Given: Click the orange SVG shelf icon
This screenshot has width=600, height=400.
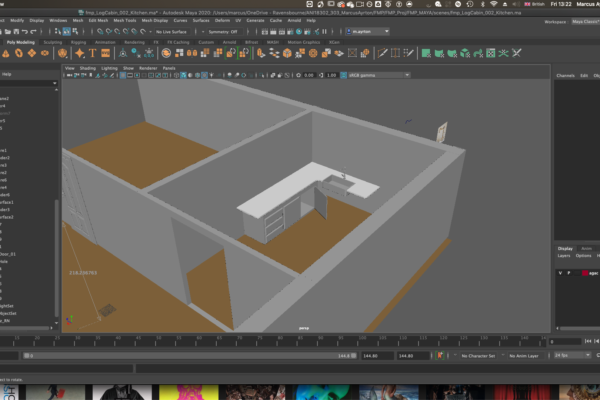Looking at the screenshot, I should (x=105, y=53).
